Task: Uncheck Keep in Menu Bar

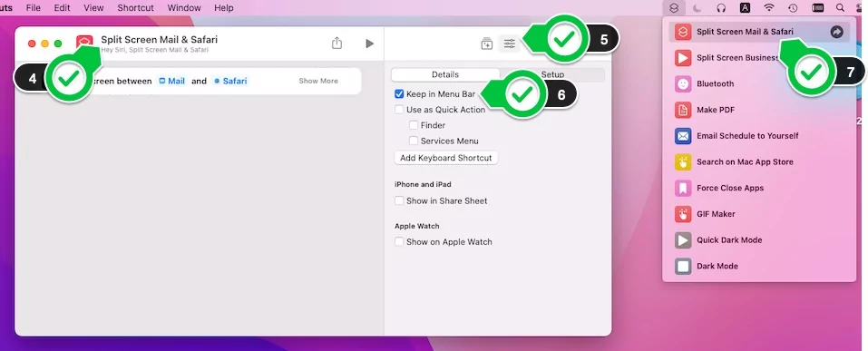Action: [399, 94]
